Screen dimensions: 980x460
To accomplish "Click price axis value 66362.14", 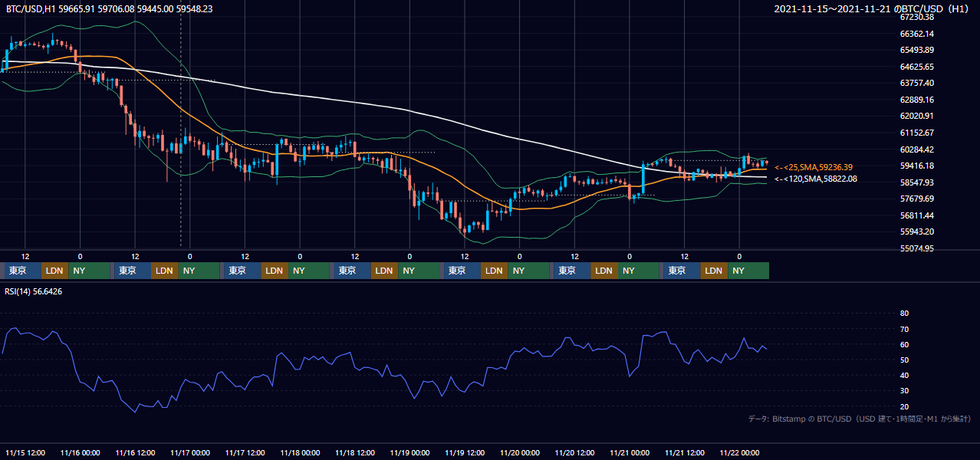I will tap(917, 34).
